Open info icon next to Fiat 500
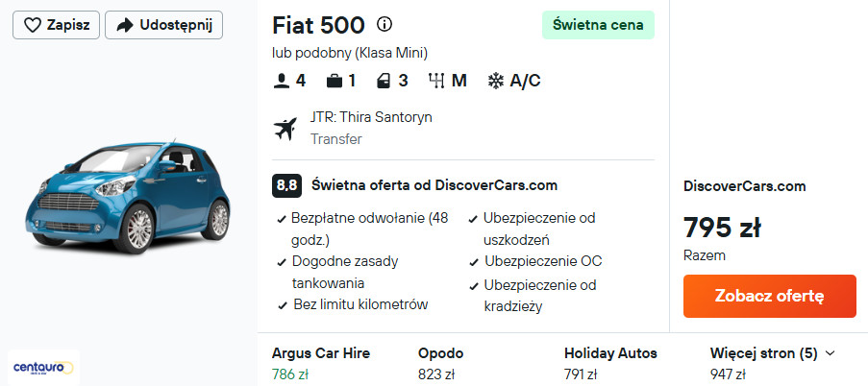 [x=384, y=25]
